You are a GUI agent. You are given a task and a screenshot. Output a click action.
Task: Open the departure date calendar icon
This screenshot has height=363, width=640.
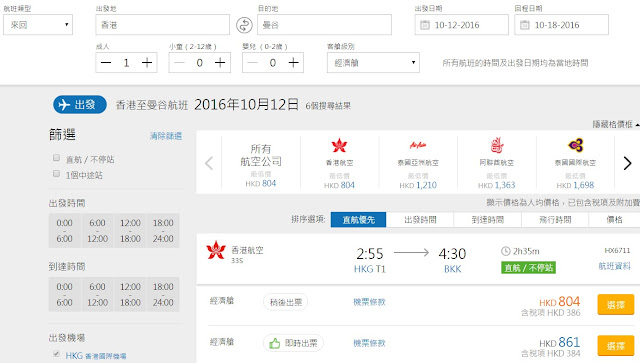(x=424, y=25)
